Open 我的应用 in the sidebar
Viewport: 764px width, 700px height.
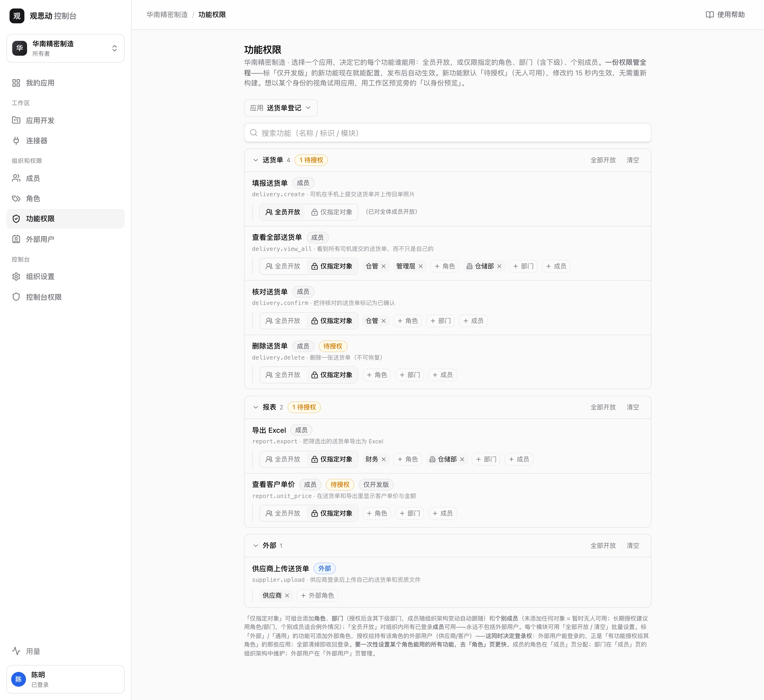[x=65, y=83]
